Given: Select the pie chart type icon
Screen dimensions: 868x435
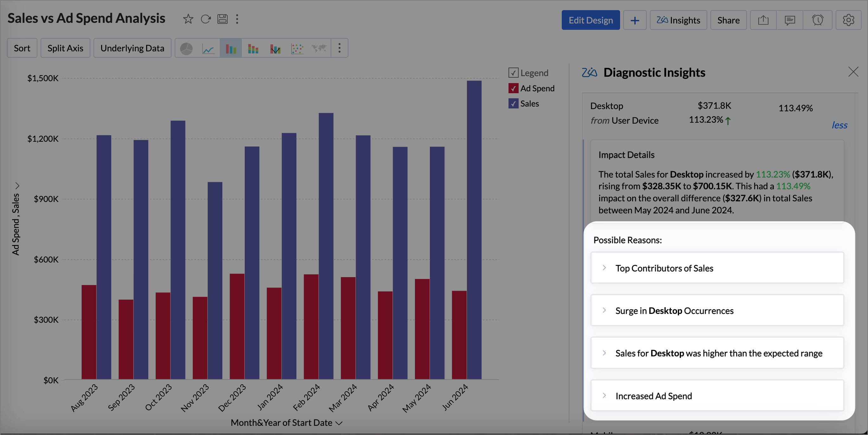Looking at the screenshot, I should click(186, 49).
